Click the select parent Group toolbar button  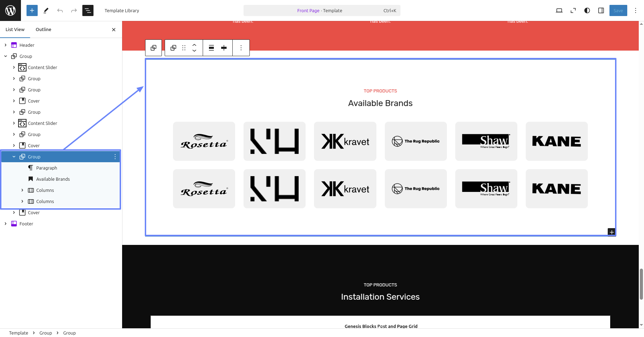tap(153, 48)
